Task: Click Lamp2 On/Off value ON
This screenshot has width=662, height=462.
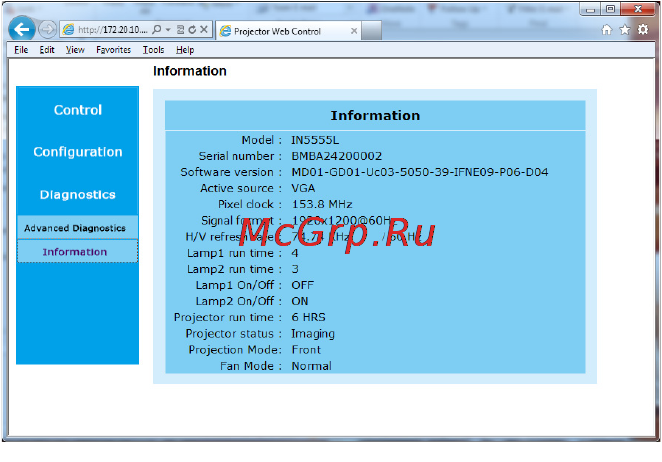Action: (x=300, y=301)
